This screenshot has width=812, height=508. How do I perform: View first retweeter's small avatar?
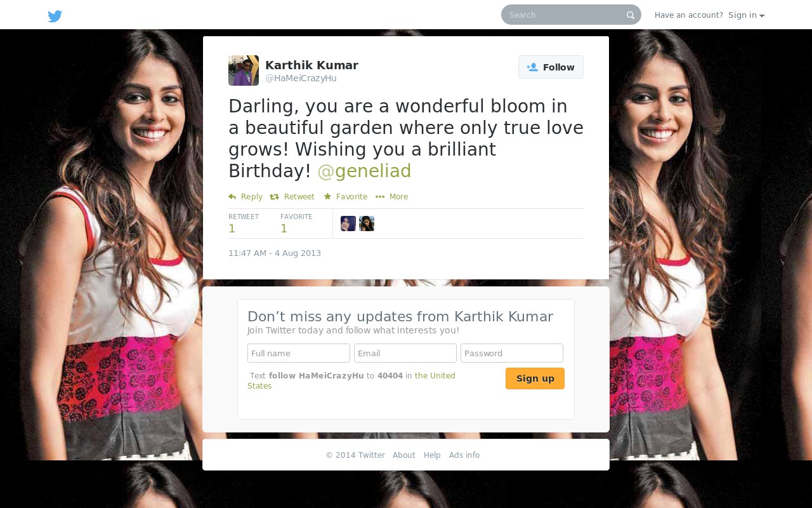(x=348, y=224)
